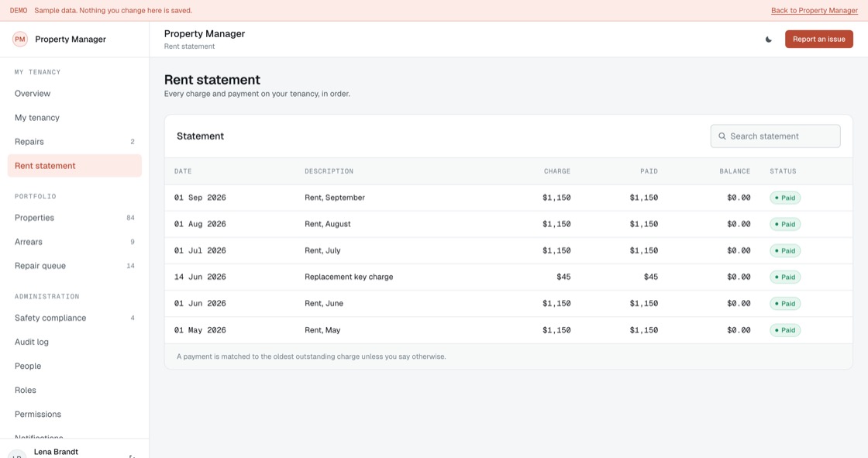Click the Balance column header
The height and width of the screenshot is (458, 868).
click(x=735, y=171)
